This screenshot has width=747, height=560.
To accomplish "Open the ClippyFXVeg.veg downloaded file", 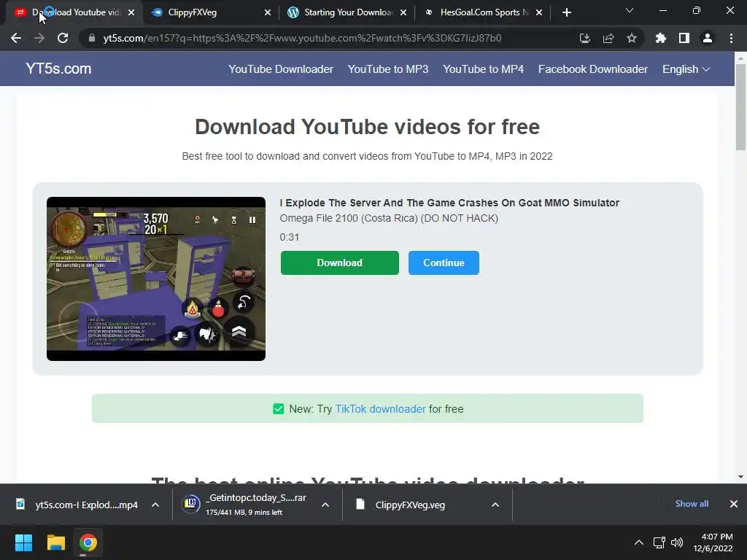I will [410, 505].
